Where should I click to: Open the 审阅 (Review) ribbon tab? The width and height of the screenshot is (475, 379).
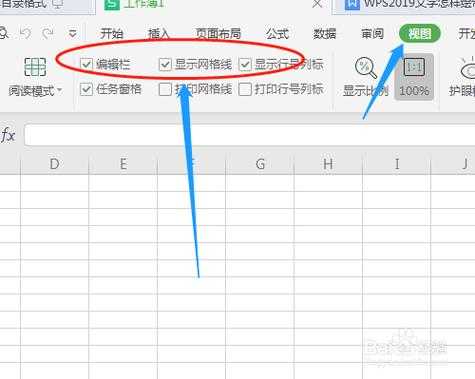[x=372, y=34]
